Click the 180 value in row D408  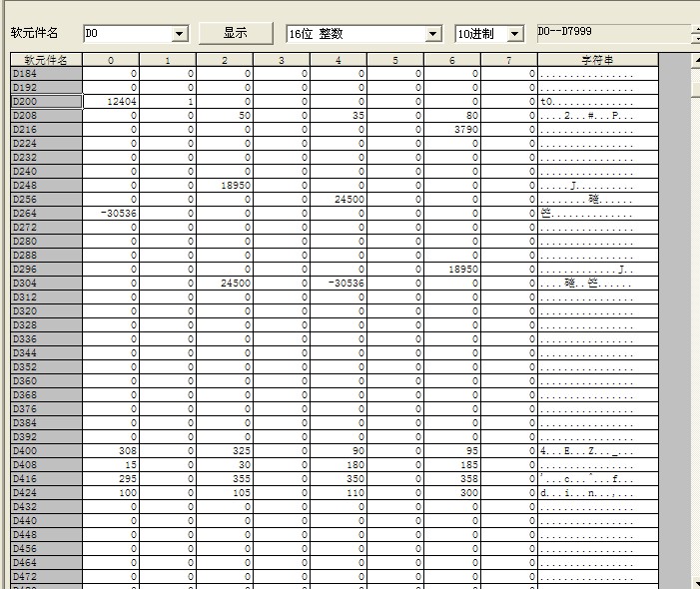pyautogui.click(x=338, y=465)
